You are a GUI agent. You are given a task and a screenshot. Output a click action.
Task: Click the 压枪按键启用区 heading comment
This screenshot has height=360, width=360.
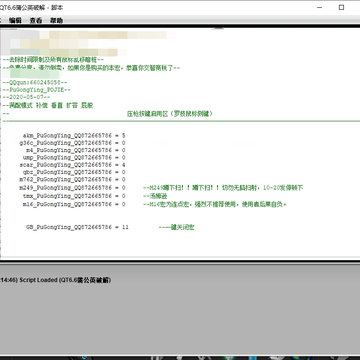pos(170,114)
